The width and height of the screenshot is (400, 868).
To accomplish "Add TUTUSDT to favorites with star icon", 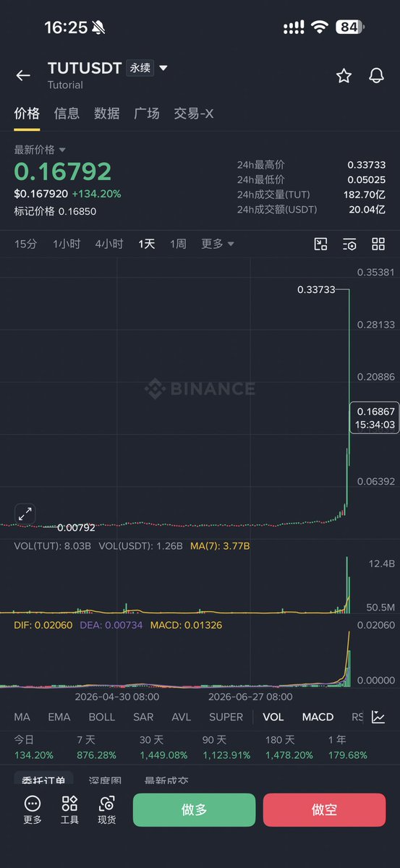I will pyautogui.click(x=344, y=76).
